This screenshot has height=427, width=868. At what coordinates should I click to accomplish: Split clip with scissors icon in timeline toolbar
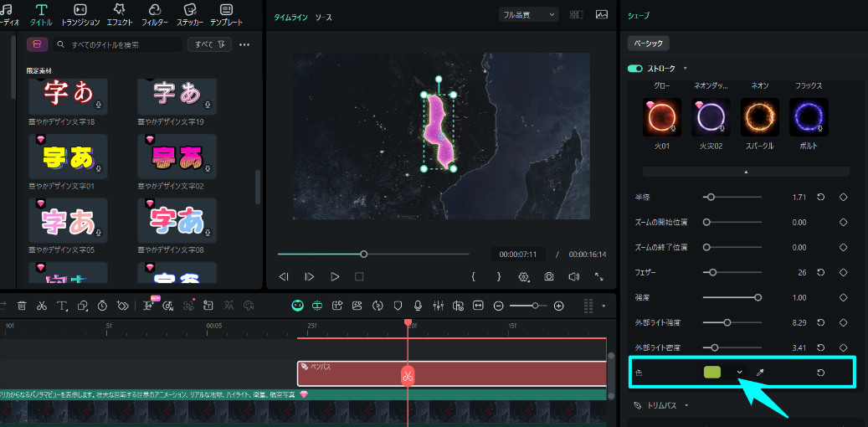tap(42, 305)
